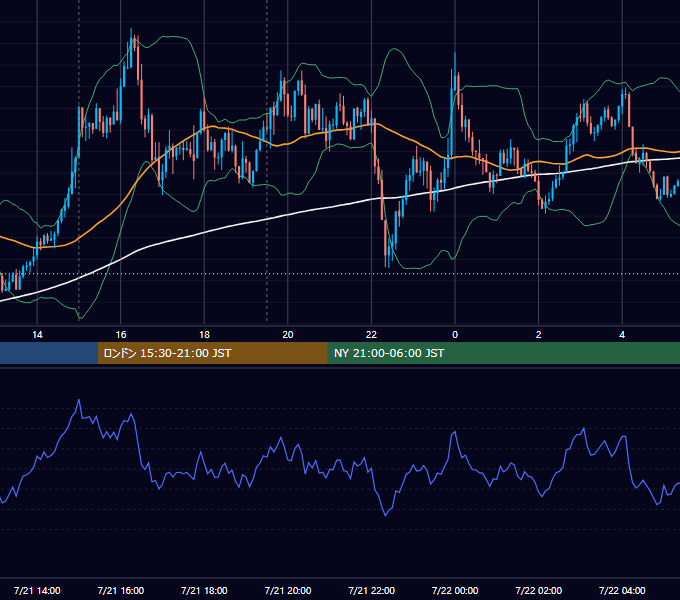Click the 7/21 22:00 date label
The image size is (680, 600).
[372, 590]
